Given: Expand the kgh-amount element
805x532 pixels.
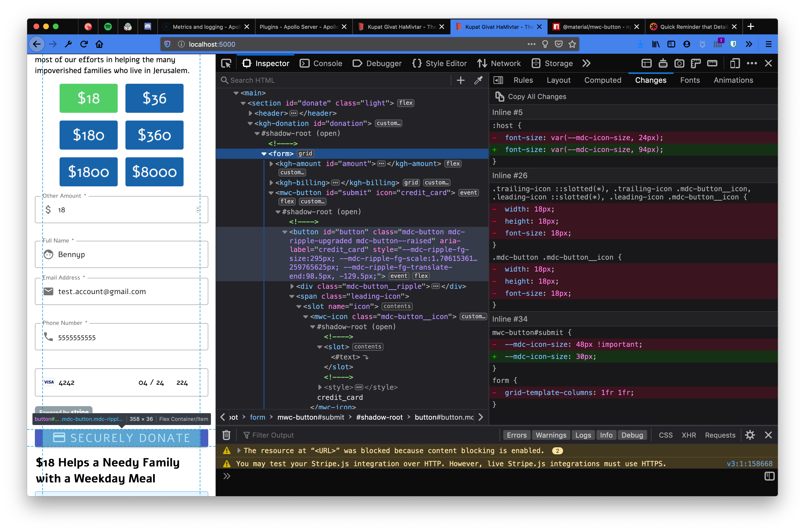Looking at the screenshot, I should [271, 164].
